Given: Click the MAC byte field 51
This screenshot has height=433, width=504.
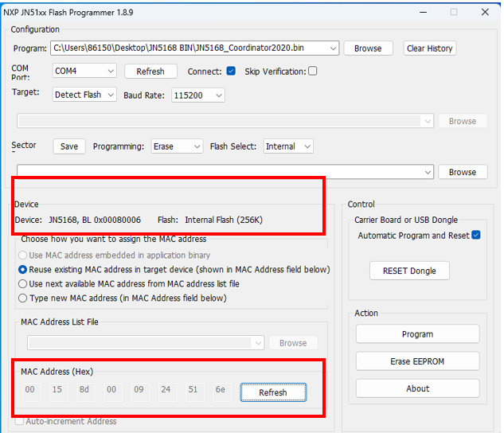Looking at the screenshot, I should pos(195,392).
